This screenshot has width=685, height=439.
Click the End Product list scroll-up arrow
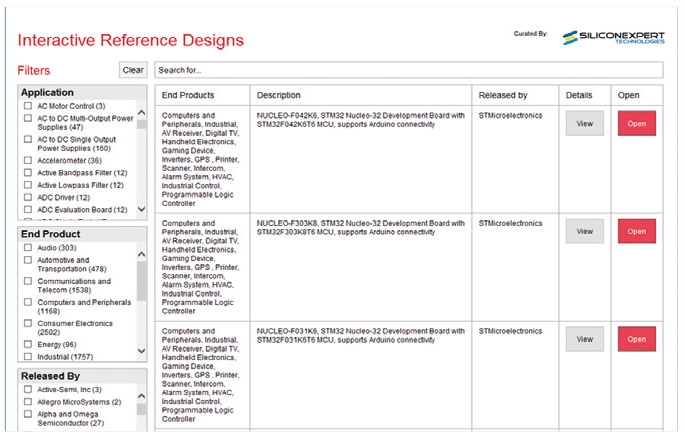142,254
